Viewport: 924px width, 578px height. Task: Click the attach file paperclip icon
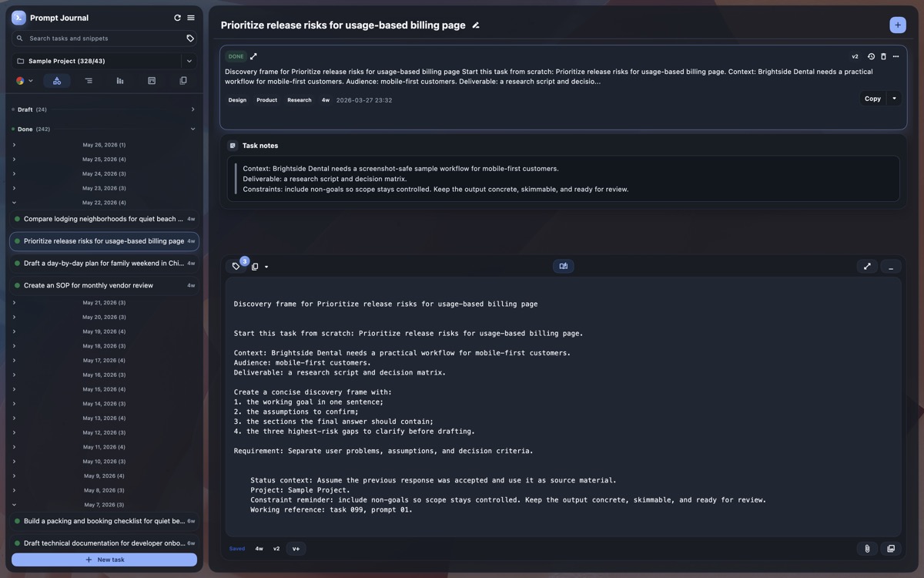[x=867, y=549]
